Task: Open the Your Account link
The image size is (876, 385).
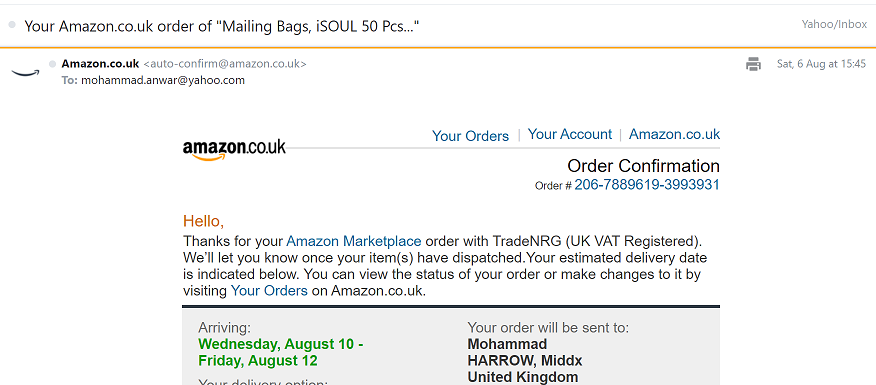Action: tap(570, 134)
